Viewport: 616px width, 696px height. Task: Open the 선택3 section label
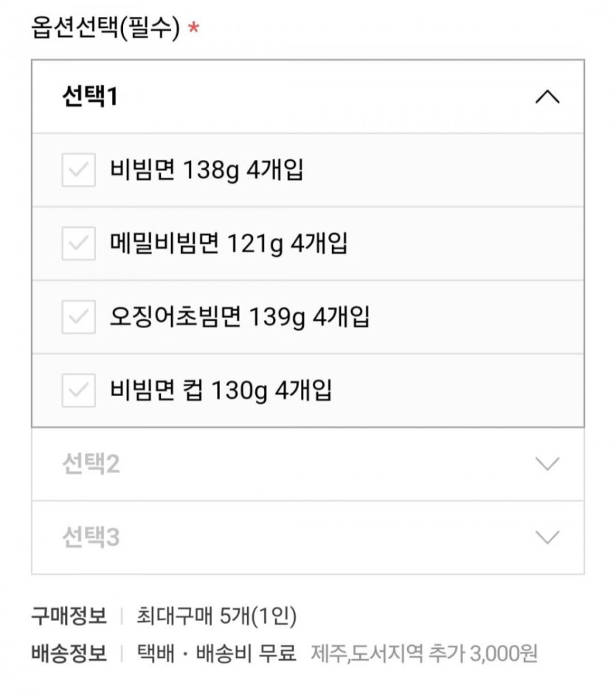(91, 537)
